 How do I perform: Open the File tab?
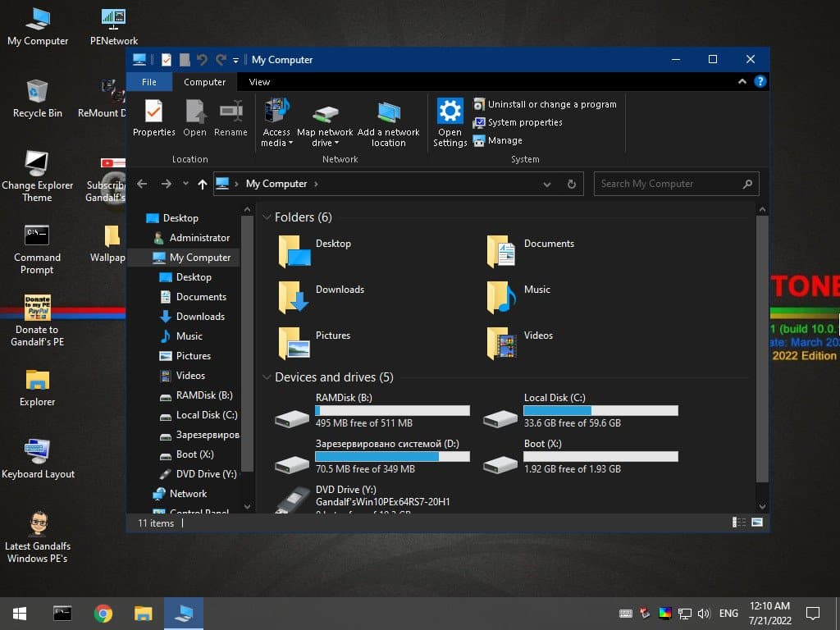point(149,82)
